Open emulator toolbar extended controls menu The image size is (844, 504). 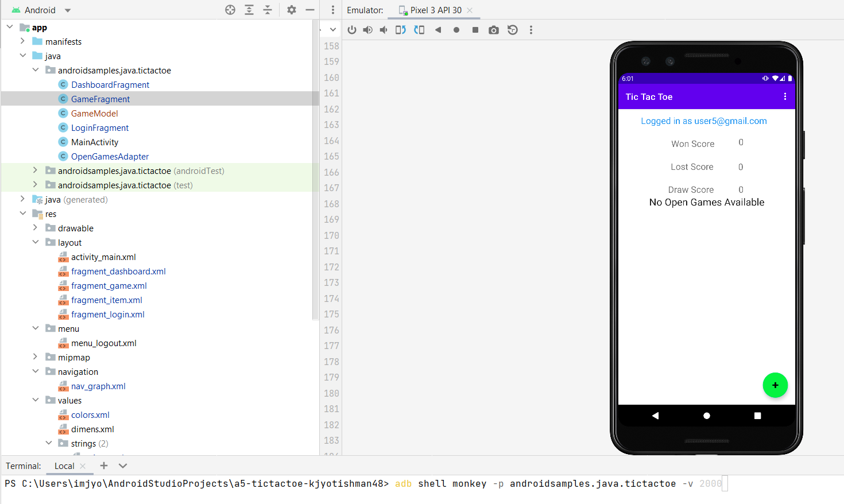tap(531, 30)
